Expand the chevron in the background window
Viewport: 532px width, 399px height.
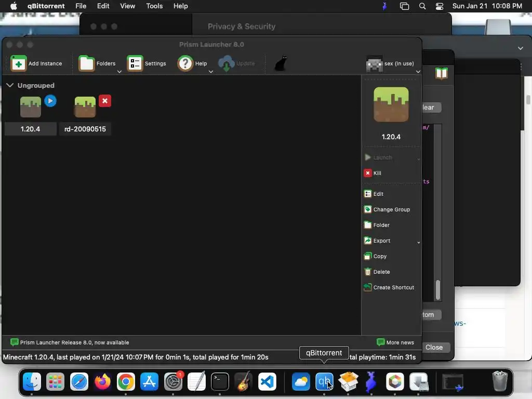[521, 48]
